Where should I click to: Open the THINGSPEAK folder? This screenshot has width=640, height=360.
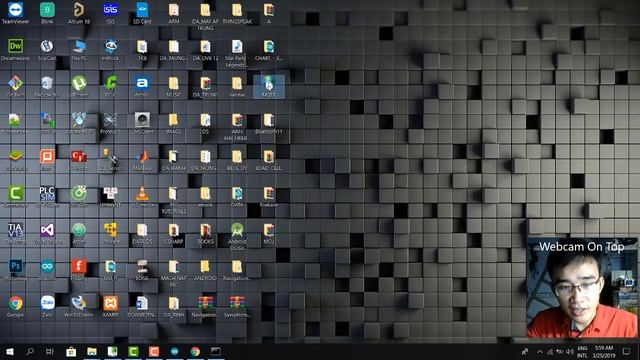[x=237, y=13]
